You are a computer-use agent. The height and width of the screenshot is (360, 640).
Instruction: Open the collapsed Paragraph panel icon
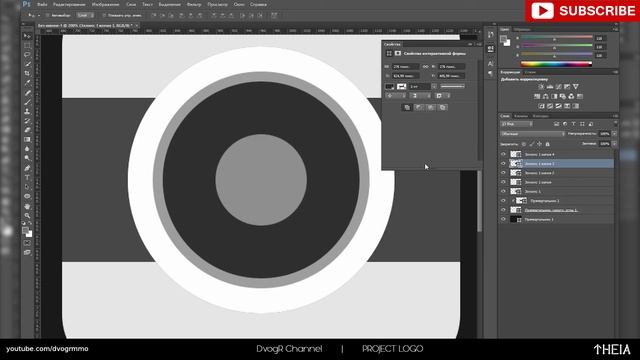point(491,73)
